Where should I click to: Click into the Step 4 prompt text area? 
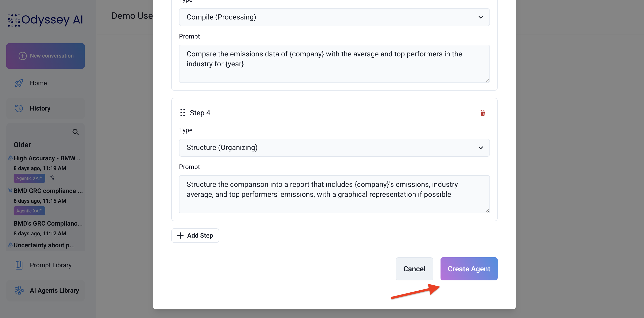pos(334,194)
